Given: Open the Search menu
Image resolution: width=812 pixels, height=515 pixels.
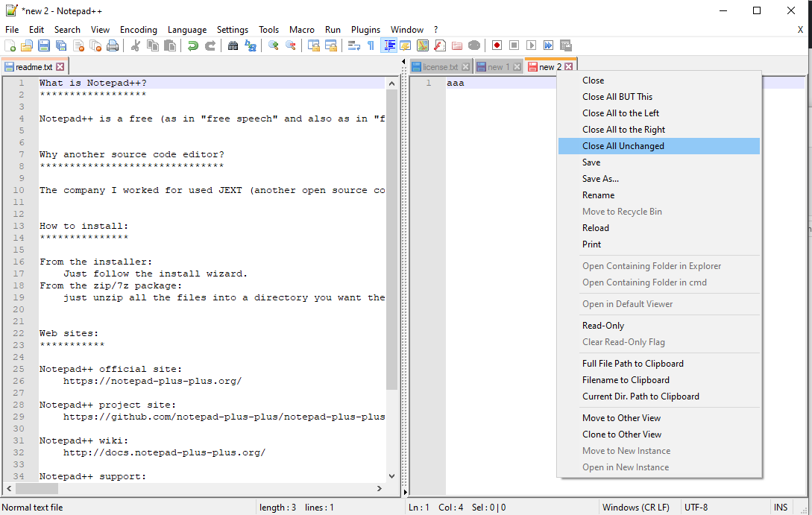Looking at the screenshot, I should tap(67, 30).
